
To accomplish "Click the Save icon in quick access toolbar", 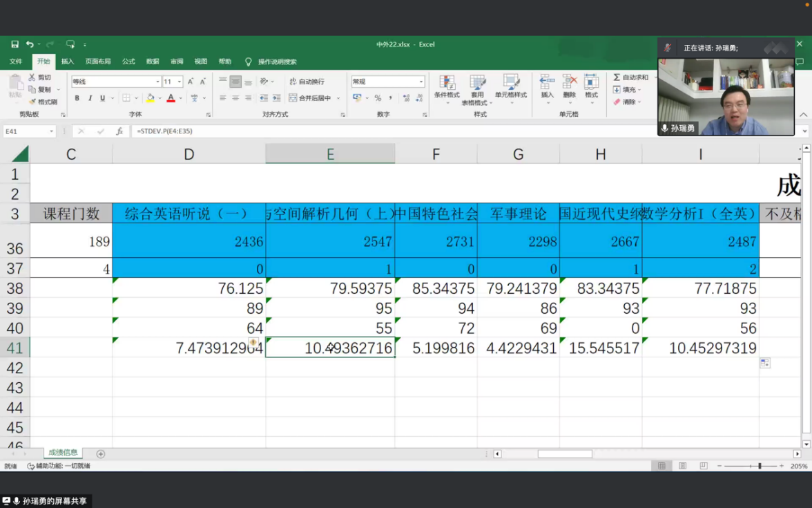I will [x=14, y=44].
